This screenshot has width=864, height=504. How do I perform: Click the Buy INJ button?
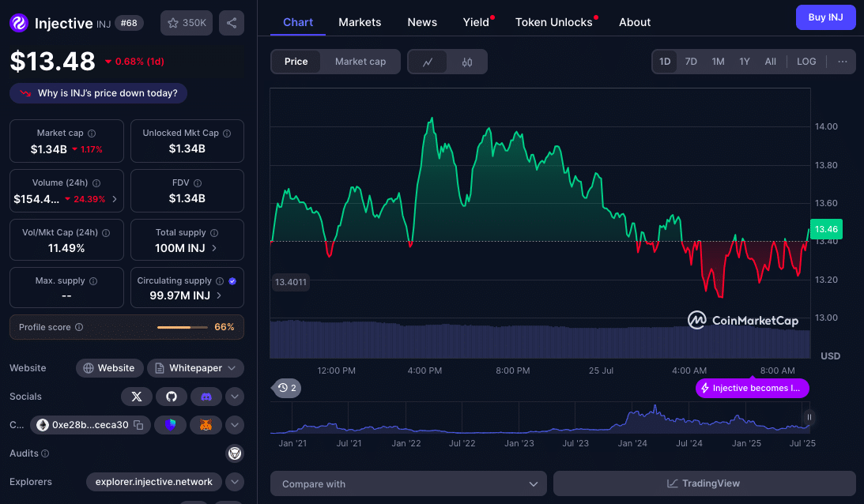[825, 17]
